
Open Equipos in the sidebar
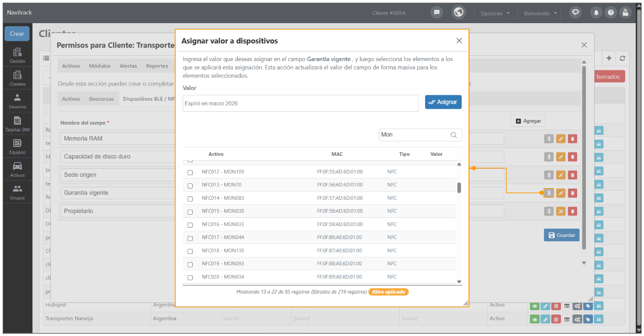pos(17,147)
